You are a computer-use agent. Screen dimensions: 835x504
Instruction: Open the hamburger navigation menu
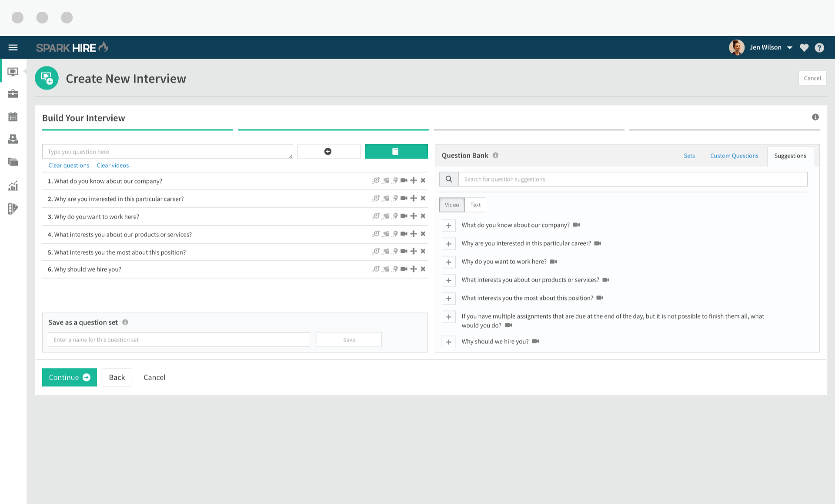(x=13, y=47)
